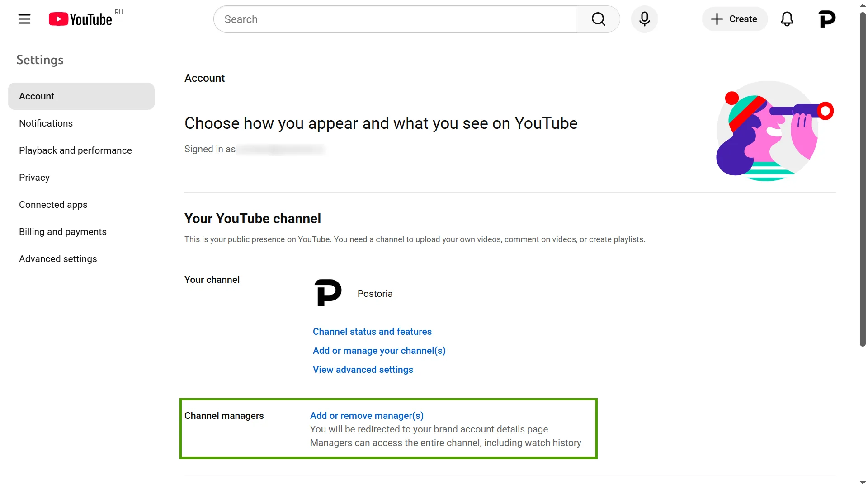
Task: Open Advanced settings from the sidebar
Action: 58,258
